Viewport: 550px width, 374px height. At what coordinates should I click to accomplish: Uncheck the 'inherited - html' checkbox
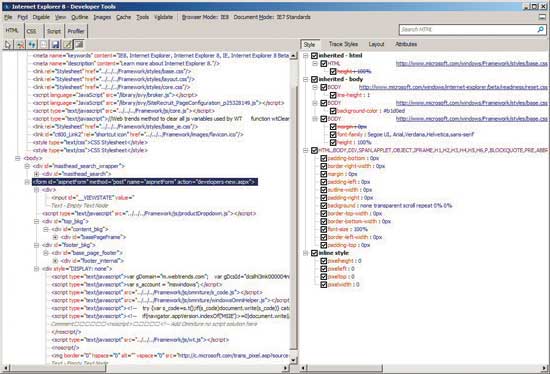click(314, 55)
